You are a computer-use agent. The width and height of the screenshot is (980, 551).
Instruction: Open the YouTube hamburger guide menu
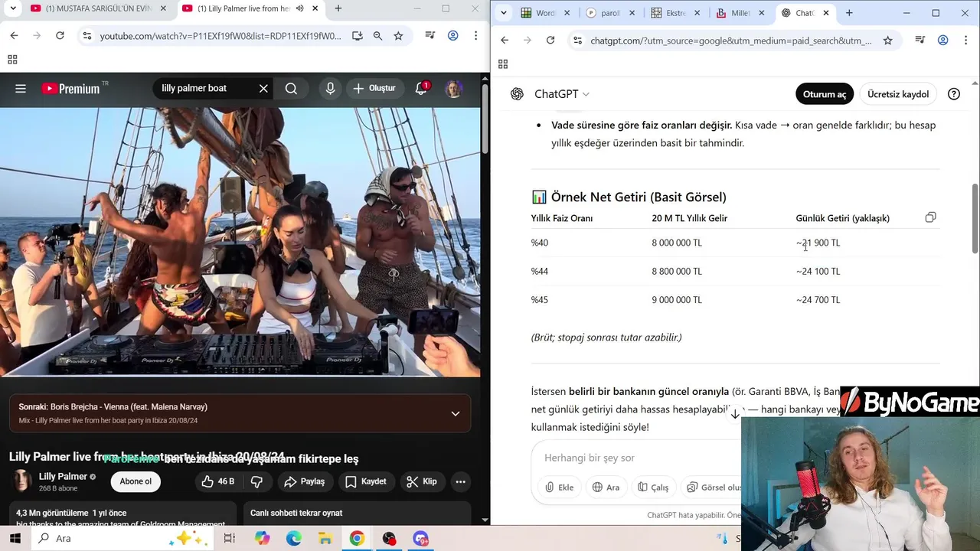point(21,89)
